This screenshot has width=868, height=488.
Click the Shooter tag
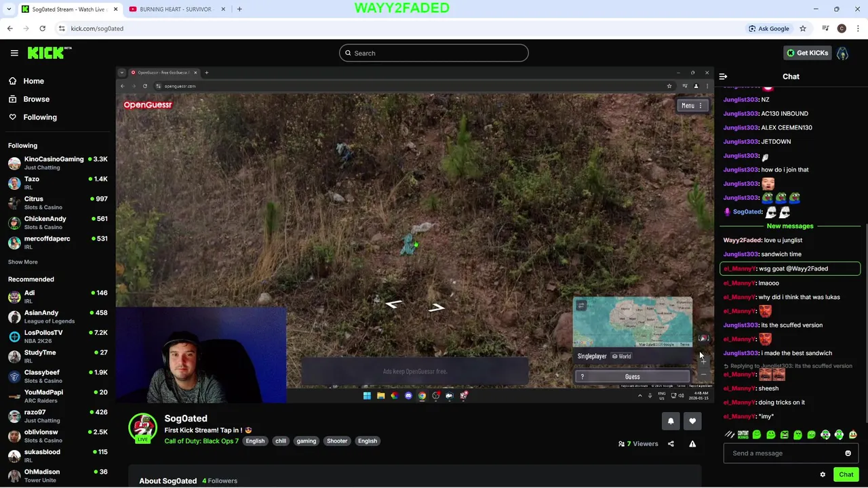(x=337, y=441)
